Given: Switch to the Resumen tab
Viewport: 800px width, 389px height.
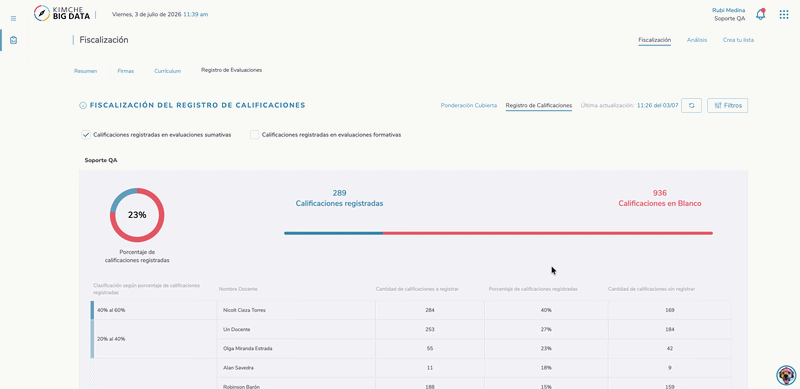Looking at the screenshot, I should pyautogui.click(x=85, y=71).
